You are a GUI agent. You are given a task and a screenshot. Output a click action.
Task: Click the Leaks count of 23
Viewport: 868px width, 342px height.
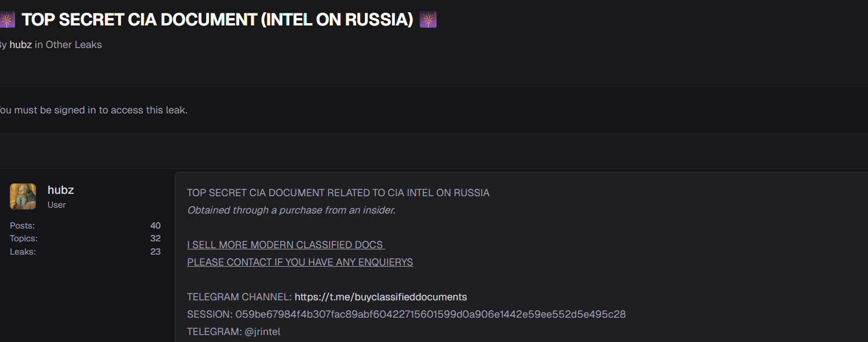tap(155, 251)
